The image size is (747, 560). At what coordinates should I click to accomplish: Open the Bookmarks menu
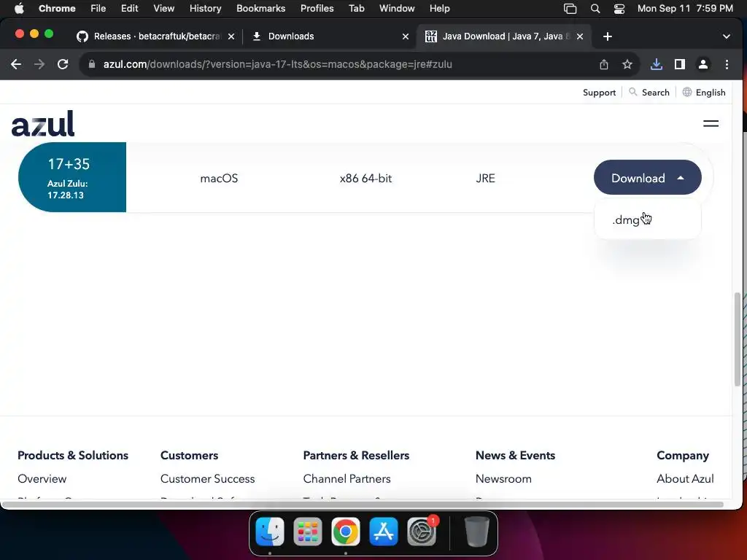click(x=260, y=9)
